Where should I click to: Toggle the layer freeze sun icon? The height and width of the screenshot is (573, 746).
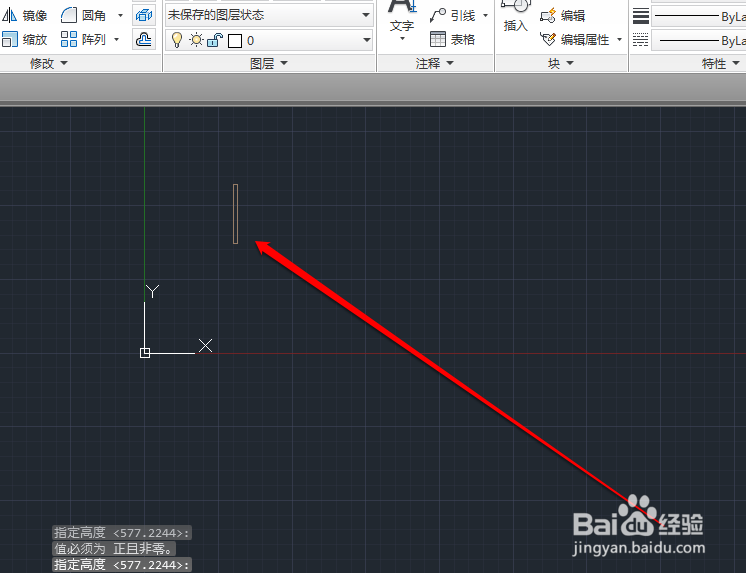pos(196,40)
